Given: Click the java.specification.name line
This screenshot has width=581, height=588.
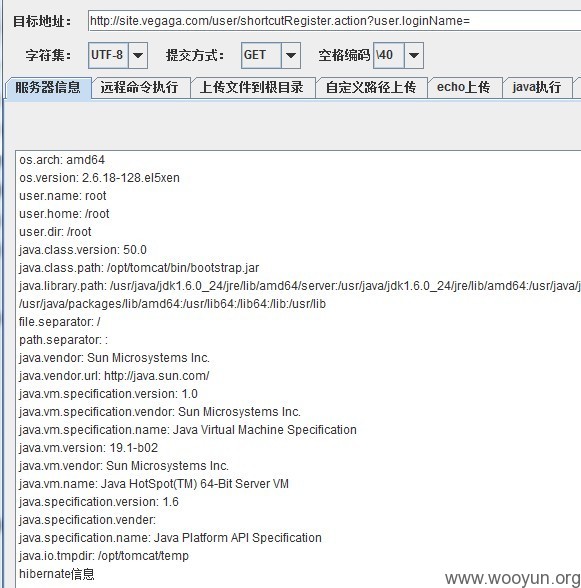Looking at the screenshot, I should (170, 538).
